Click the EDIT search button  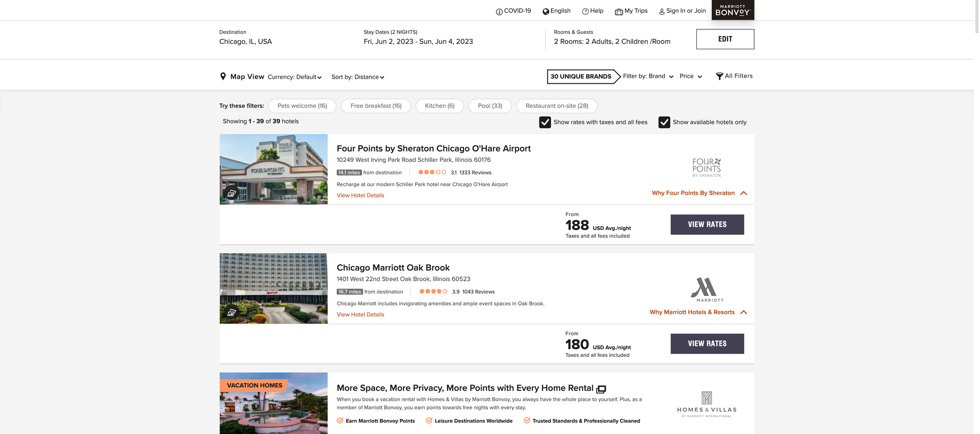tap(725, 39)
